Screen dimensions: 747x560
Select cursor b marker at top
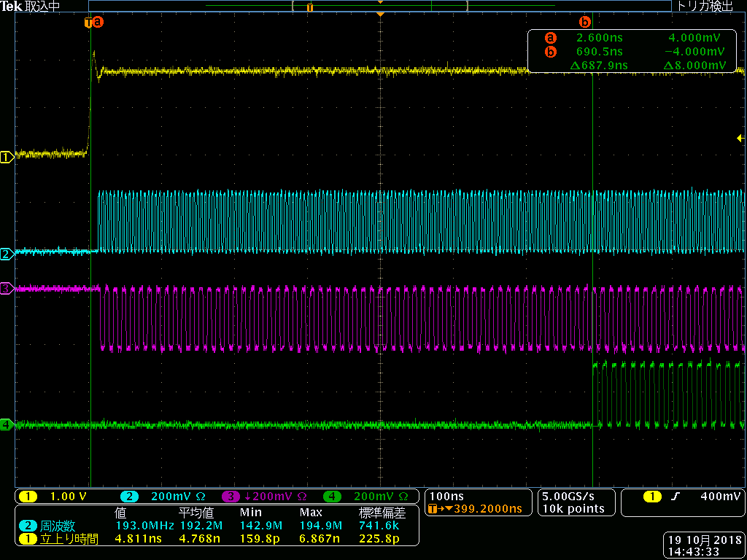point(584,22)
